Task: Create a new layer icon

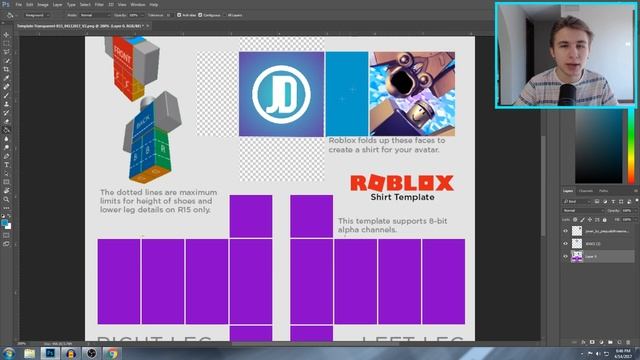Action: click(x=619, y=342)
